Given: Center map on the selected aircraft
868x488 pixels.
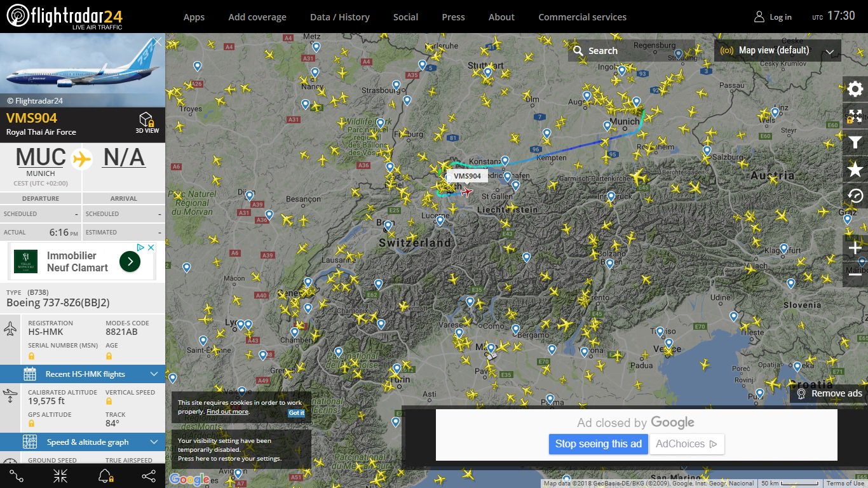Looking at the screenshot, I should click(60, 476).
